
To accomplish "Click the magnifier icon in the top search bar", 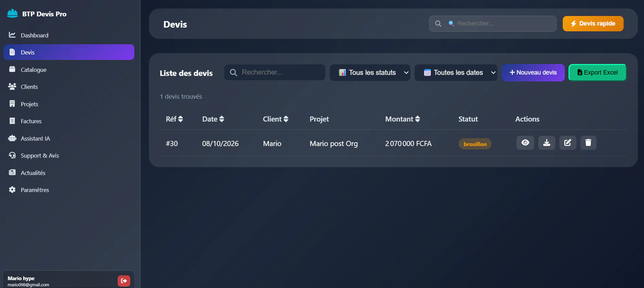I will click(x=438, y=23).
